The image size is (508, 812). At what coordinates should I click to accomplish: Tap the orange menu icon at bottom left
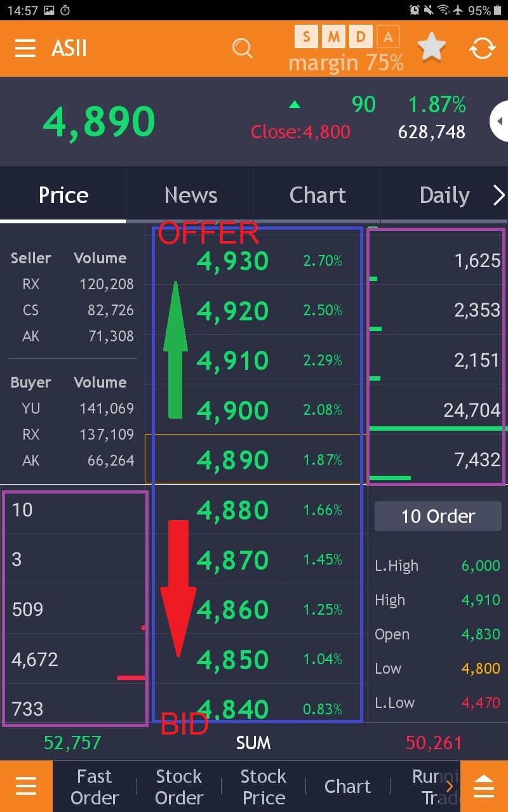(x=25, y=786)
